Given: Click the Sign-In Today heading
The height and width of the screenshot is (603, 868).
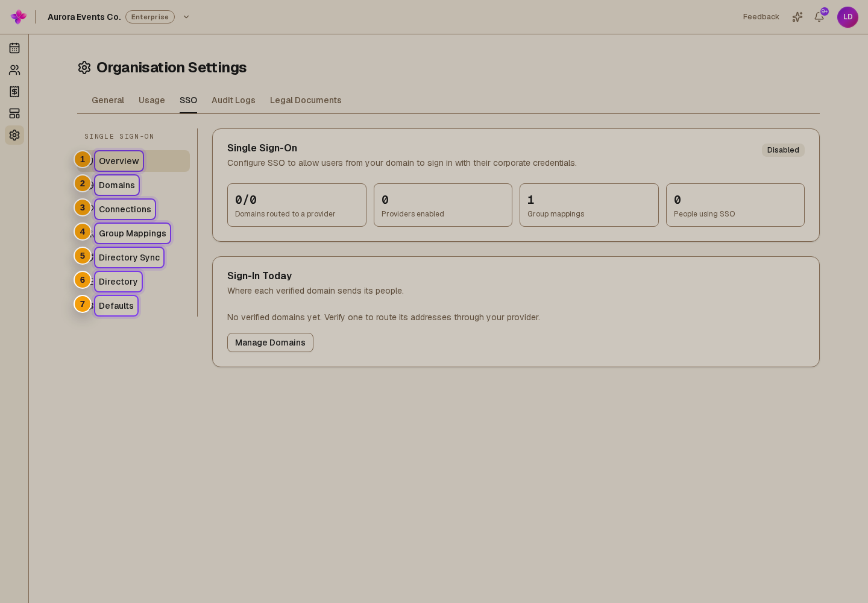Looking at the screenshot, I should pyautogui.click(x=259, y=276).
